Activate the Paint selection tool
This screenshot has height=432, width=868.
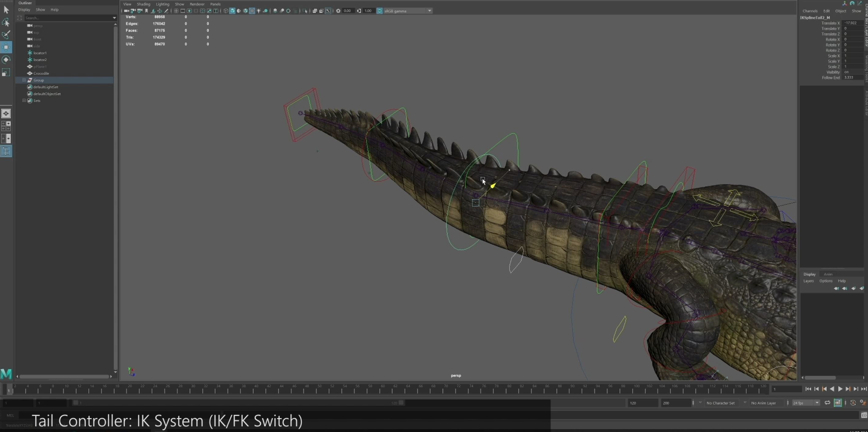(6, 35)
